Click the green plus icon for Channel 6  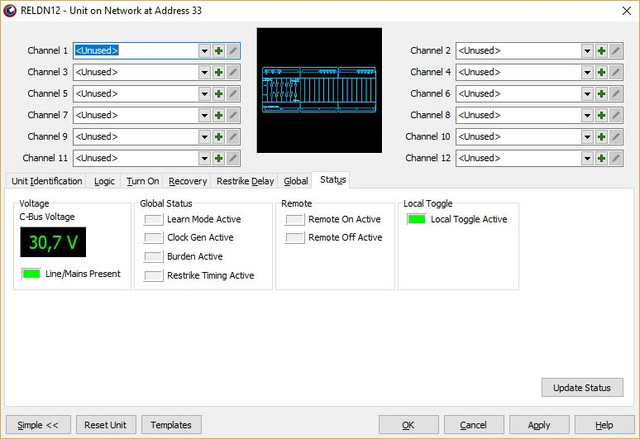coord(601,94)
